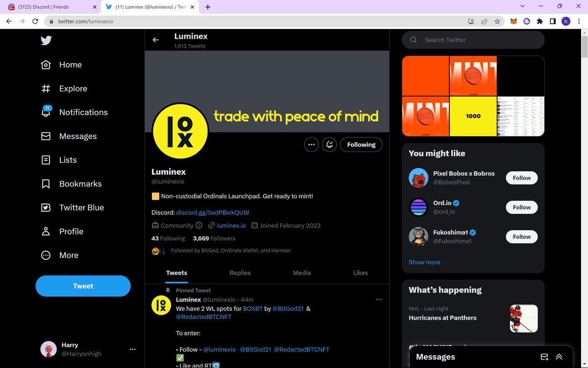Click Community info icon
Viewport: 588px width, 368px height.
click(199, 226)
